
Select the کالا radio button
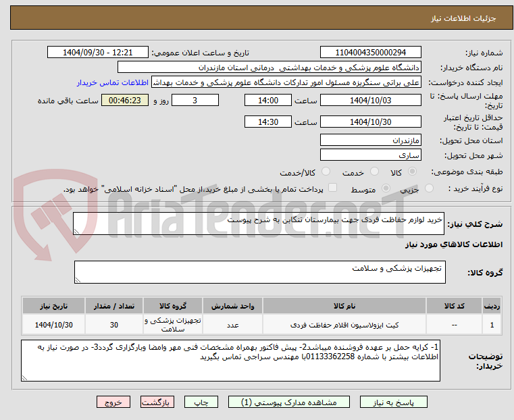click(413, 172)
